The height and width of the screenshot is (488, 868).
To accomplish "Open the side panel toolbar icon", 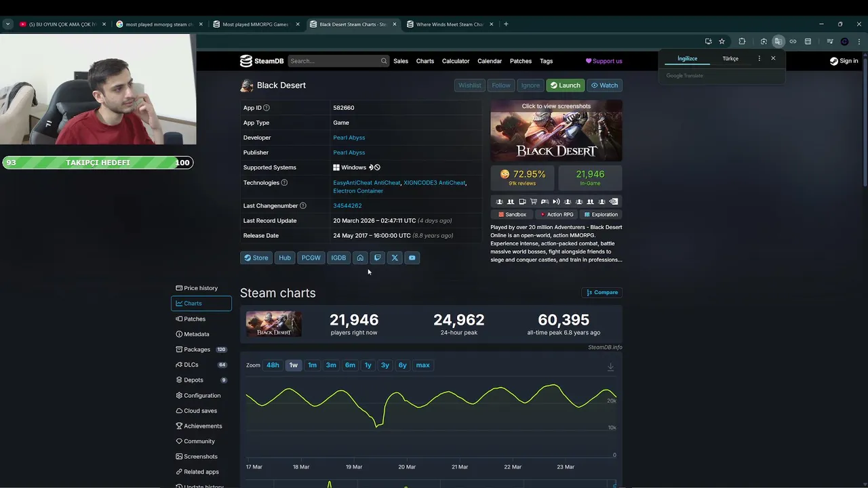I will click(x=808, y=41).
